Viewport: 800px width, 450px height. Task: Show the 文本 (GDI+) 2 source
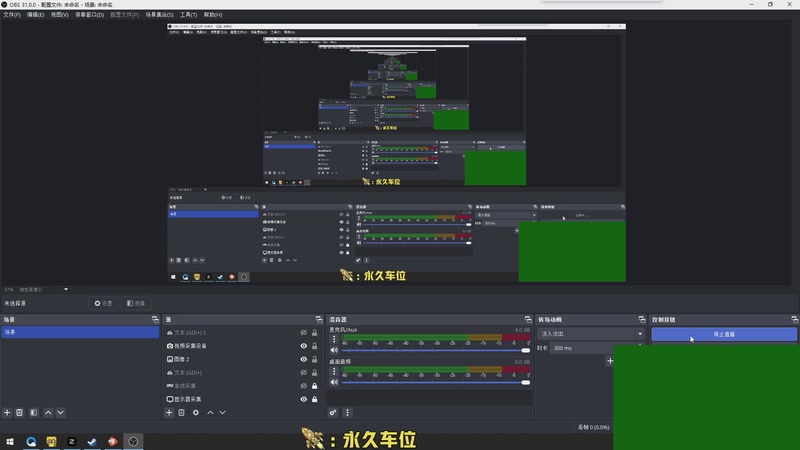point(304,333)
